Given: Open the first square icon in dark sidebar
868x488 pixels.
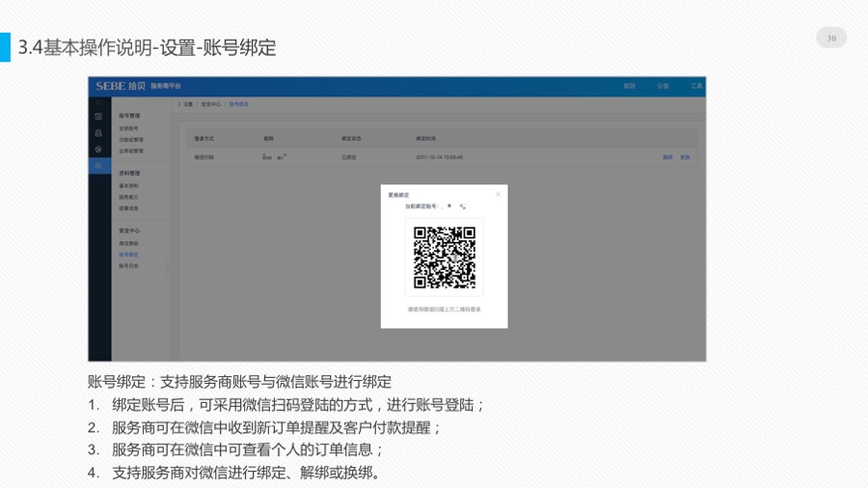Looking at the screenshot, I should pyautogui.click(x=98, y=117).
